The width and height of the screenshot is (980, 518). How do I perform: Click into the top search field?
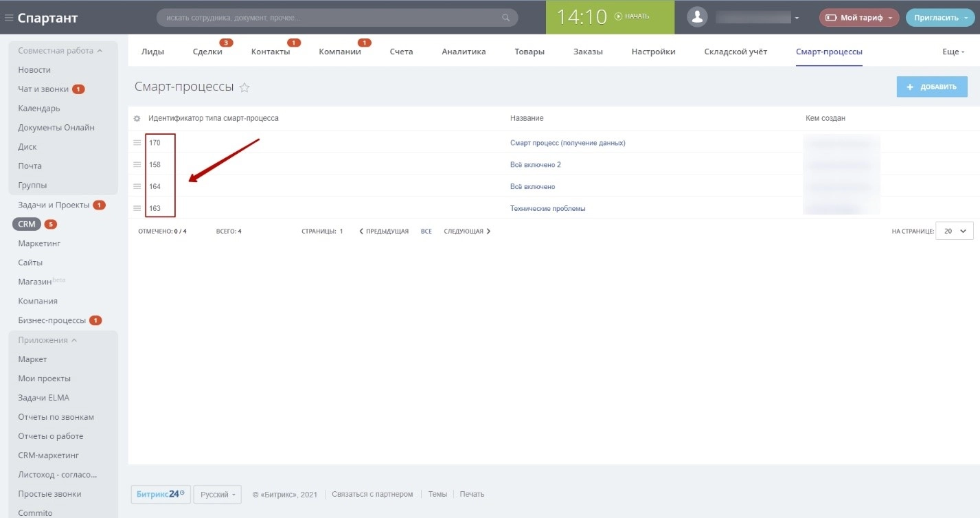(330, 18)
